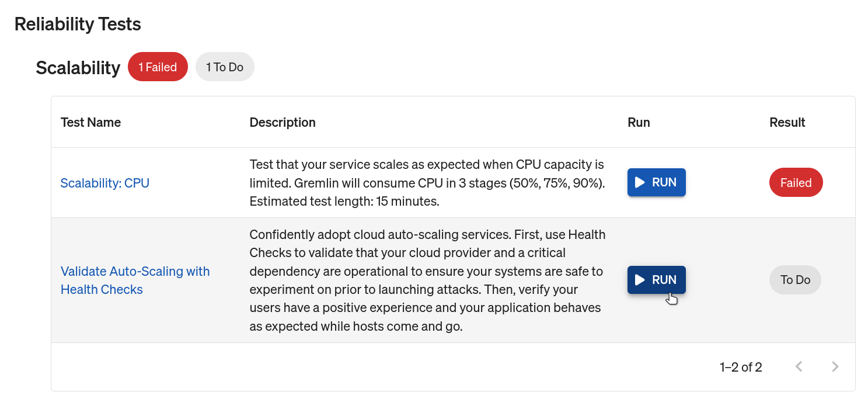Click the Failed result badge for Scalability: CPU
The width and height of the screenshot is (868, 402).
pyautogui.click(x=796, y=183)
